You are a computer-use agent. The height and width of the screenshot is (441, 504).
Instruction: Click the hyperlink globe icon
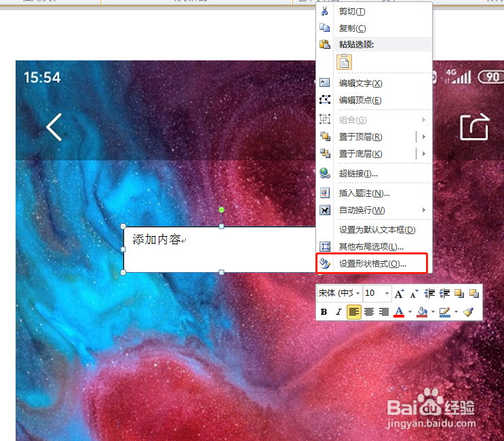click(325, 173)
